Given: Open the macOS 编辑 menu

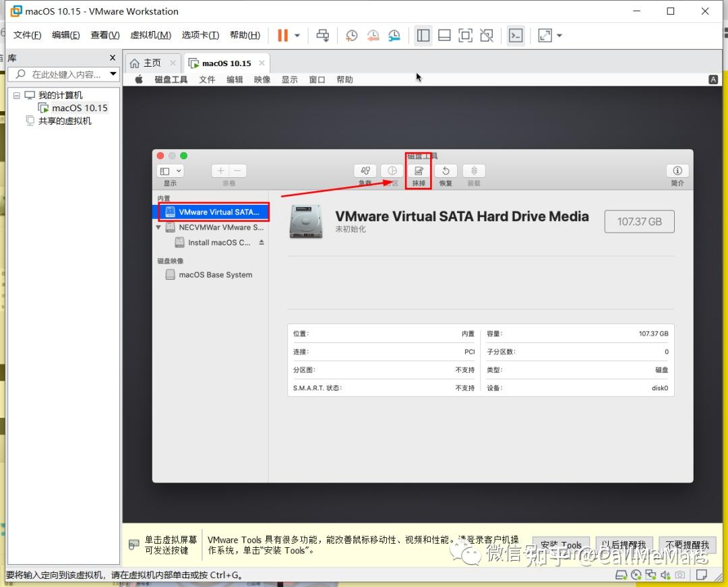Looking at the screenshot, I should [x=235, y=80].
